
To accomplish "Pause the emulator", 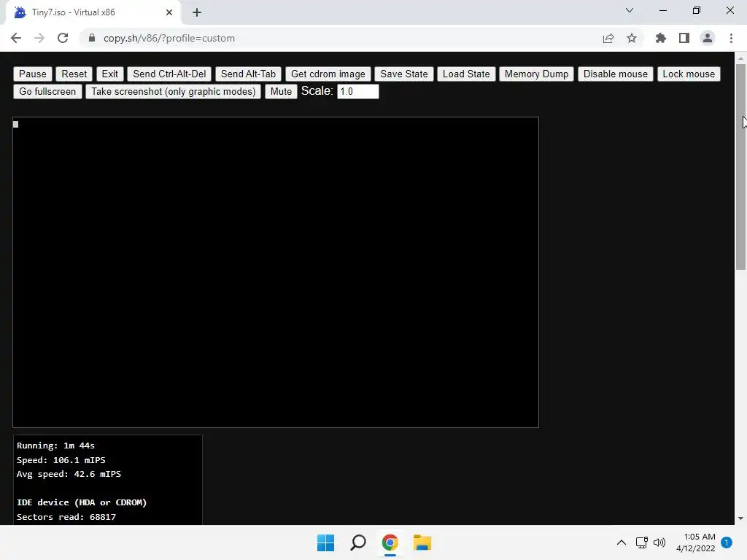I will (x=32, y=74).
